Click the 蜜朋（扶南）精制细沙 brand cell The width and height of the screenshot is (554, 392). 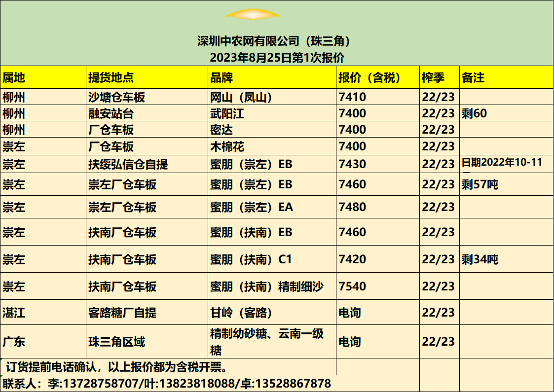click(x=267, y=286)
